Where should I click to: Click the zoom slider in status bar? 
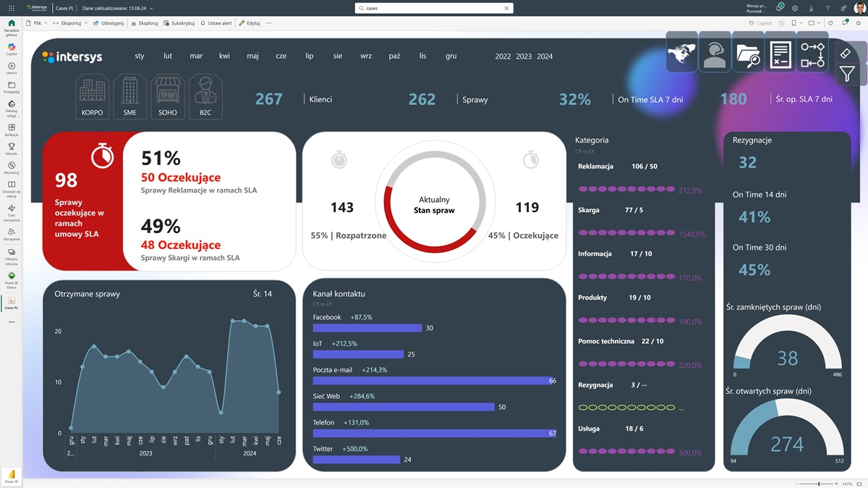[x=818, y=484]
